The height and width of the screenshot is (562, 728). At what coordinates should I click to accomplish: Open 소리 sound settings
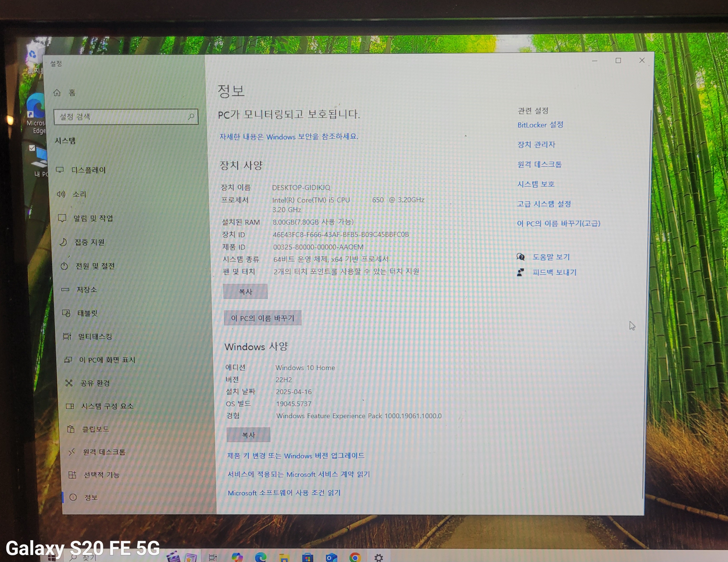pos(72,194)
